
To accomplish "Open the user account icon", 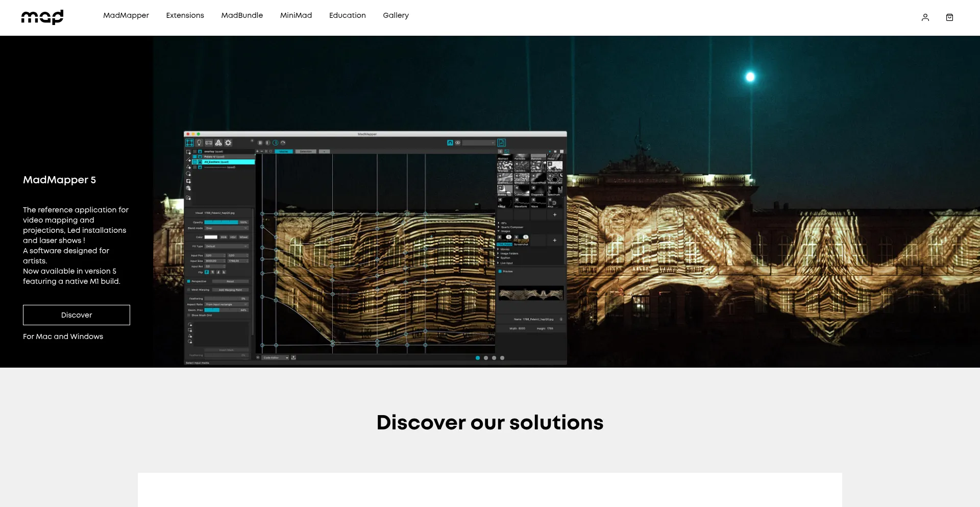I will [x=925, y=17].
